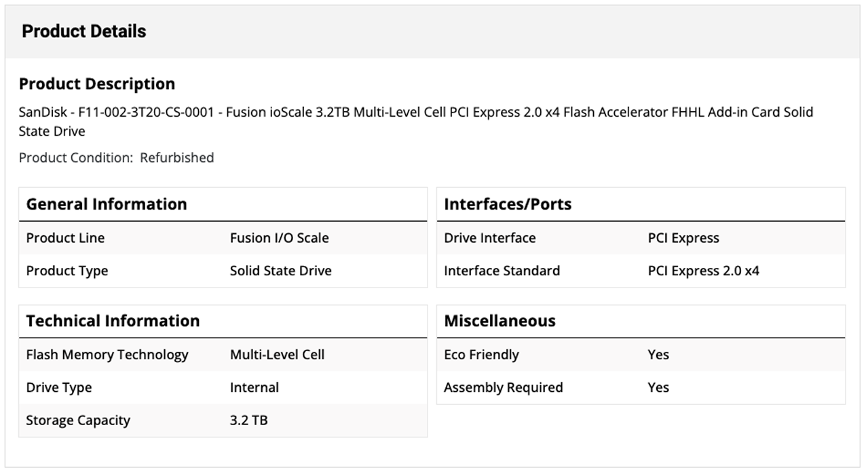
Task: Click the Internal drive type value
Action: point(254,387)
